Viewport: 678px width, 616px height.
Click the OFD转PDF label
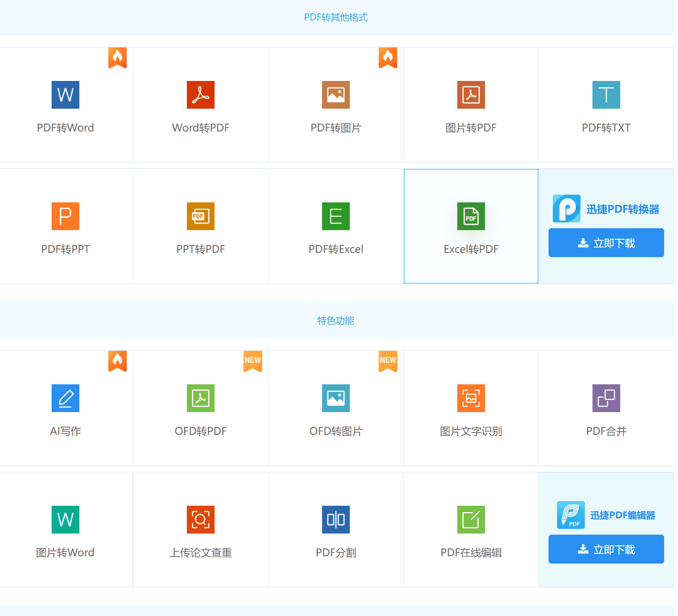[201, 431]
